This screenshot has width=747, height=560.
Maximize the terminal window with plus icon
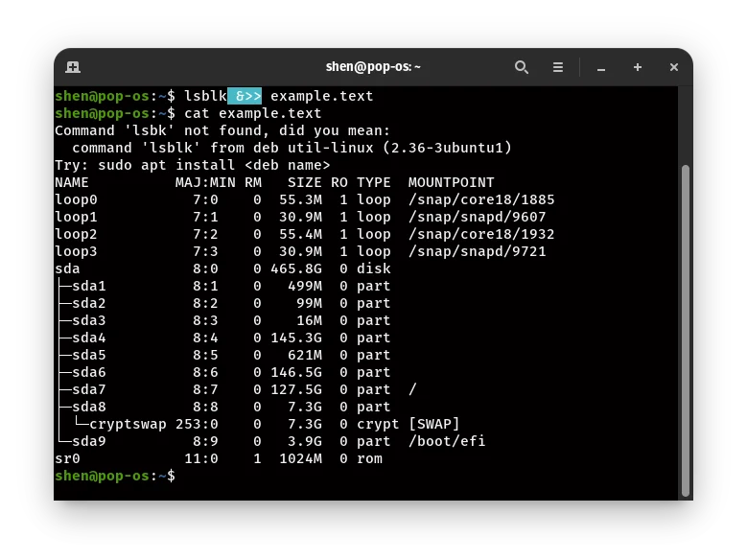pos(638,67)
